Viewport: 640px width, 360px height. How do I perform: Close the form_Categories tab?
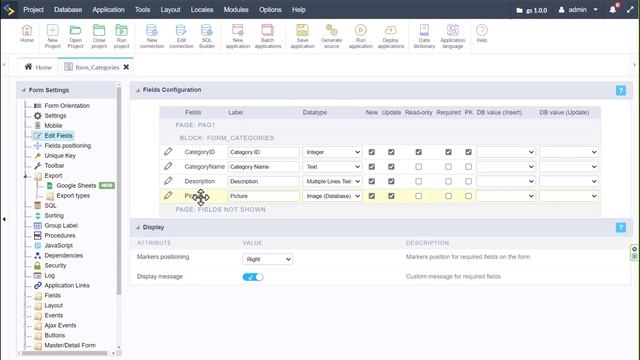(126, 67)
